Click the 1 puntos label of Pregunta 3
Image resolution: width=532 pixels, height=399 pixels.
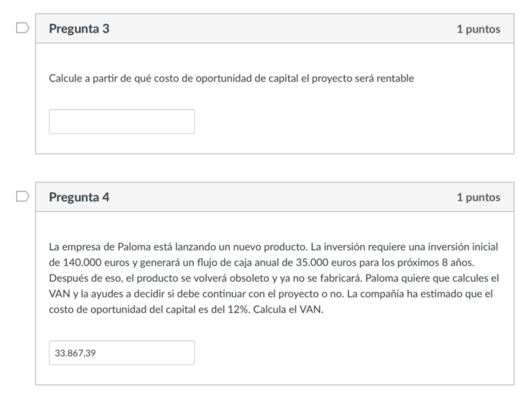[x=479, y=29]
